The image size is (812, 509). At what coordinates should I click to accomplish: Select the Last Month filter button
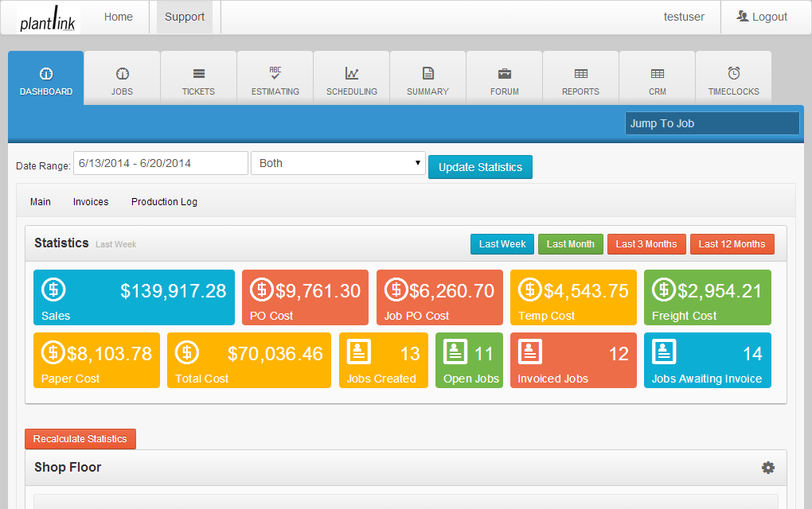[x=570, y=244]
